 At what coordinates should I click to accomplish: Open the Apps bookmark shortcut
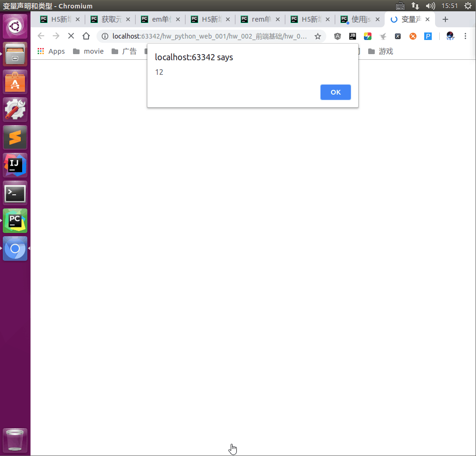pyautogui.click(x=51, y=51)
